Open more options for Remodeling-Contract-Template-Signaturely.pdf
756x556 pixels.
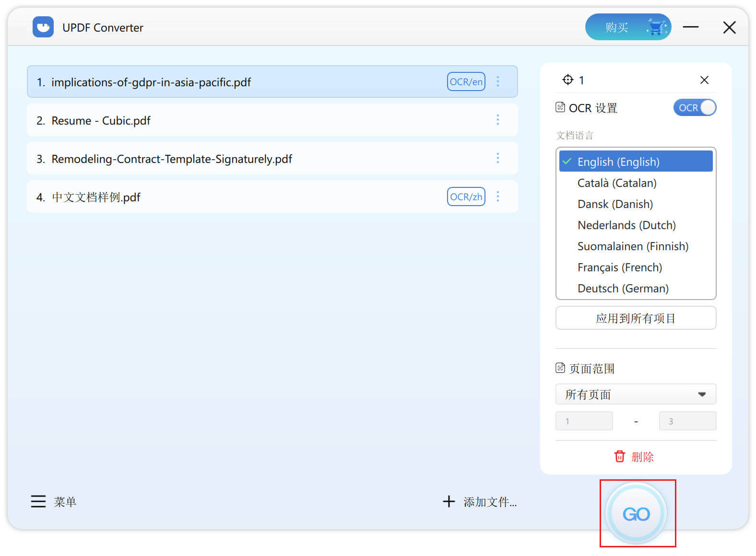click(498, 158)
